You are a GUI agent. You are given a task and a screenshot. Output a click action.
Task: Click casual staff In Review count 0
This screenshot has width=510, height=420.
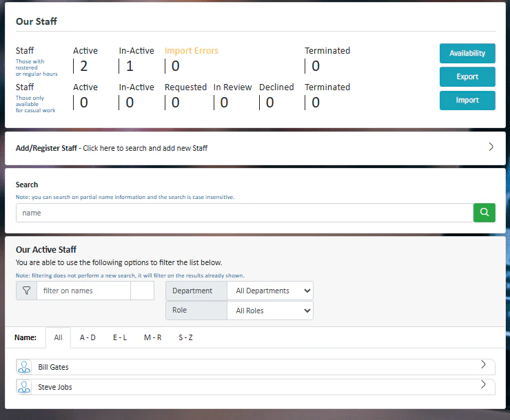224,103
